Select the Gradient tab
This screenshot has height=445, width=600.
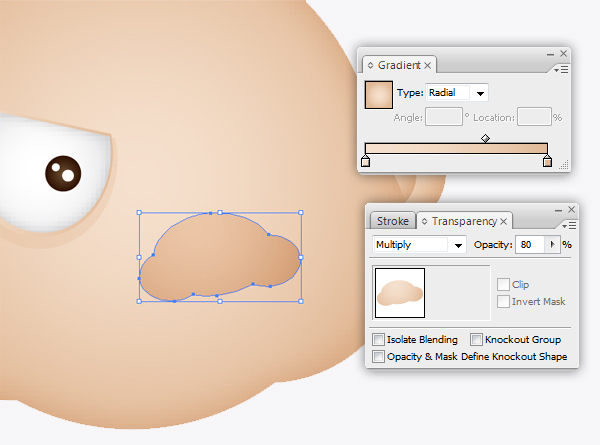[x=399, y=65]
